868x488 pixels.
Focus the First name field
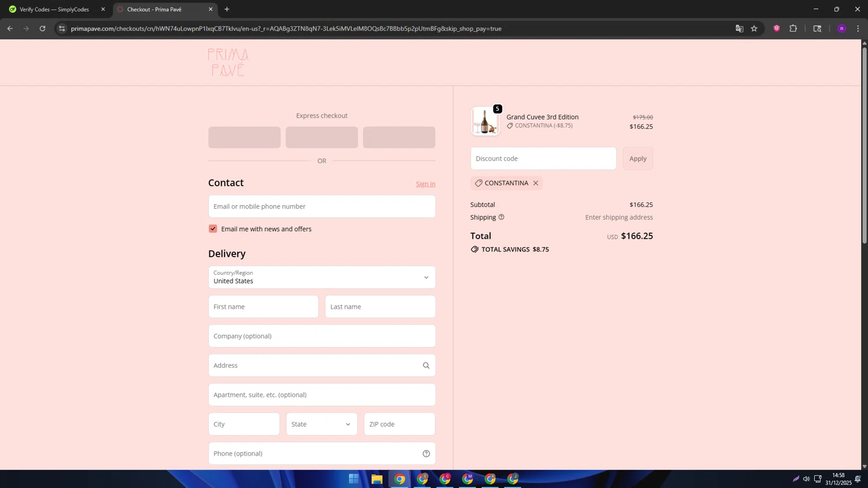click(x=263, y=306)
